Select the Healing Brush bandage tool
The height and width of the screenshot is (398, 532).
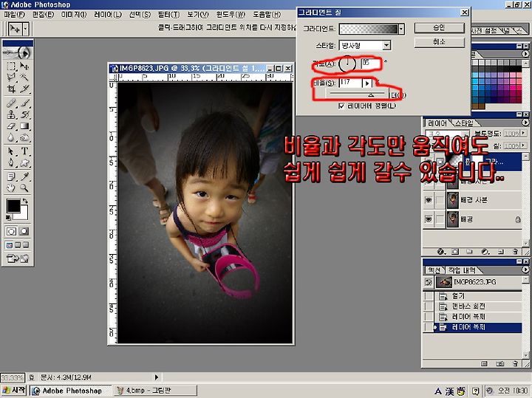click(x=11, y=103)
